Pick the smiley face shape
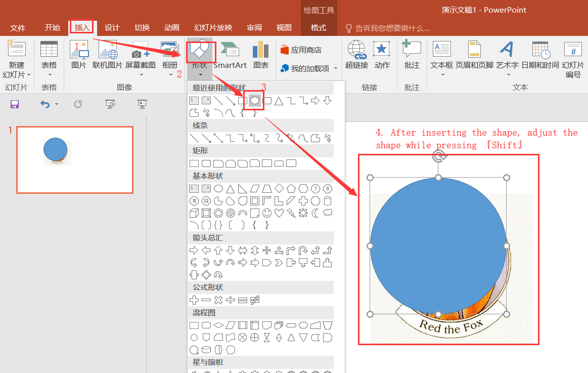Viewport: 588px width, 373px height. (266, 213)
